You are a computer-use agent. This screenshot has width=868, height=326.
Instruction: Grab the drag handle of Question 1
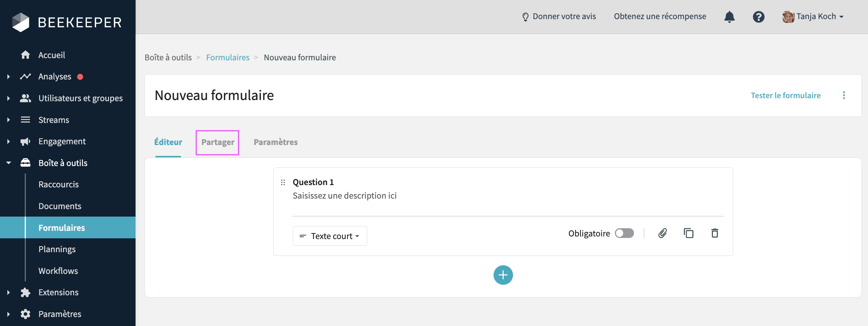(x=283, y=182)
